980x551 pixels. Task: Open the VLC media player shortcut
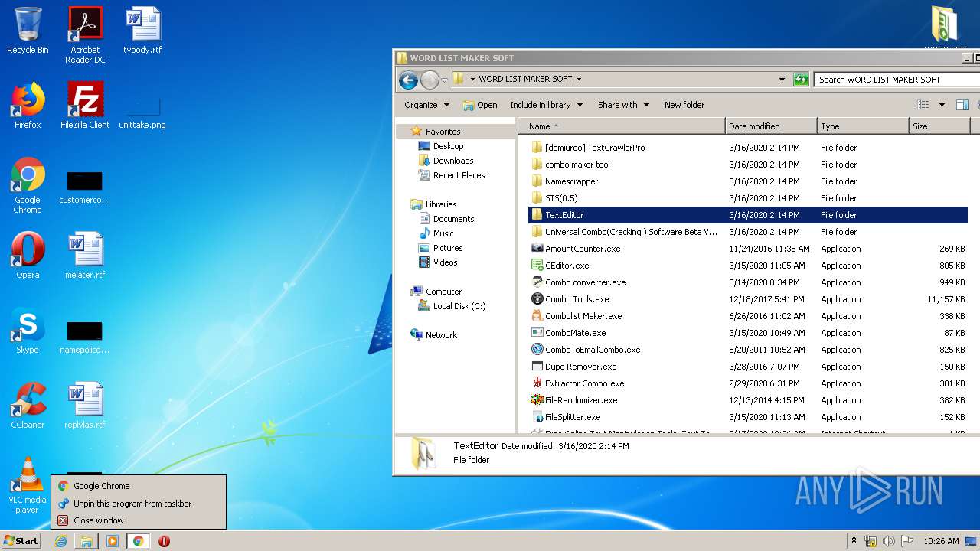(x=28, y=485)
